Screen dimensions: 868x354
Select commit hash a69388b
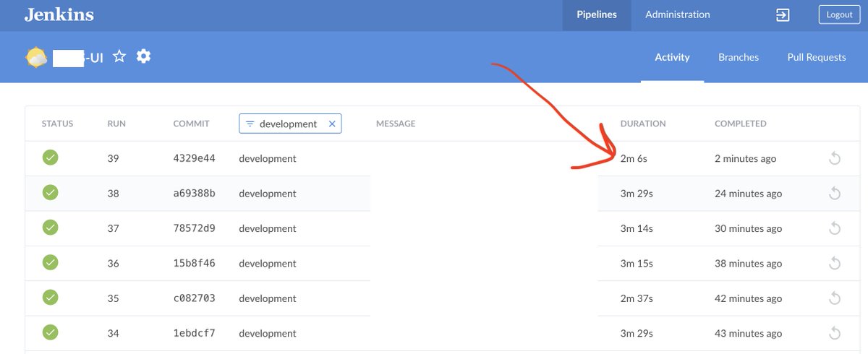[194, 194]
